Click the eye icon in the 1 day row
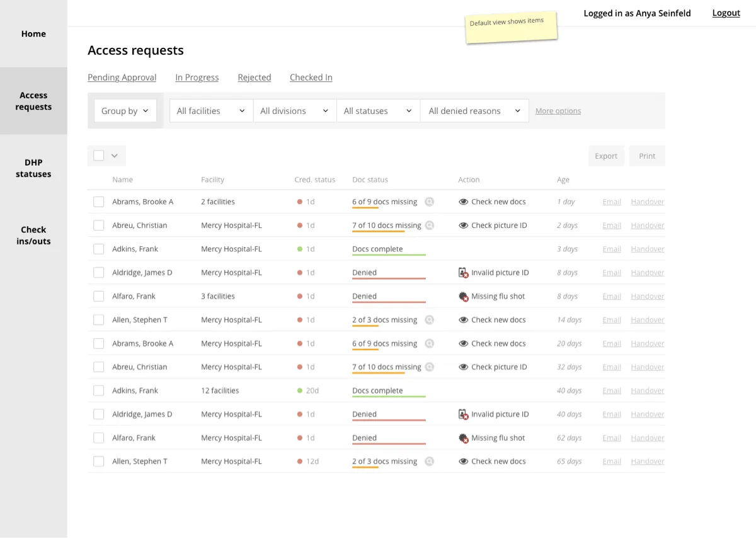 (464, 202)
